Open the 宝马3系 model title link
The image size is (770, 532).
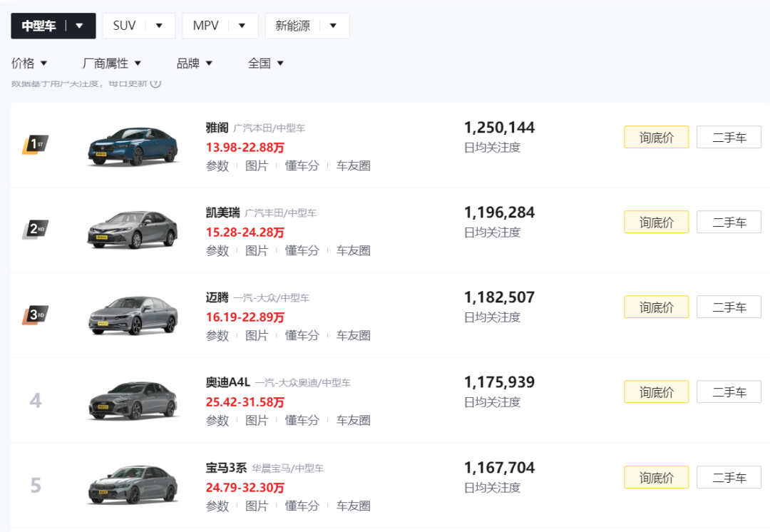(227, 468)
